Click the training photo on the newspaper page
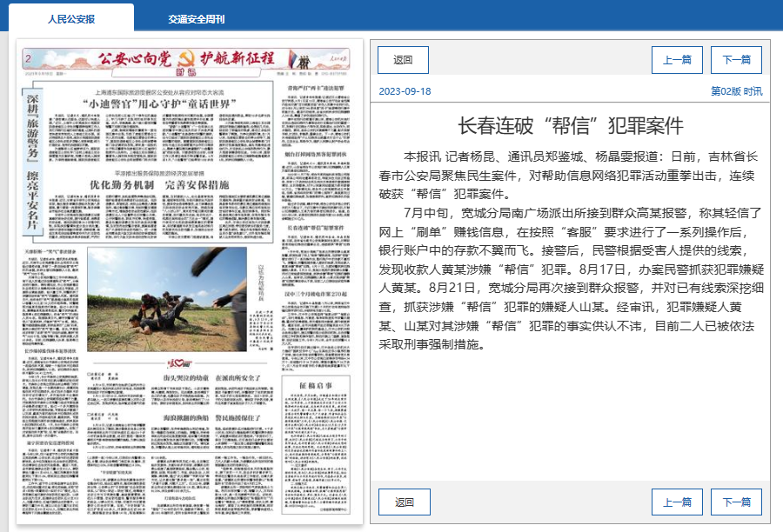Viewport: 783px width, 532px height. tap(167, 299)
